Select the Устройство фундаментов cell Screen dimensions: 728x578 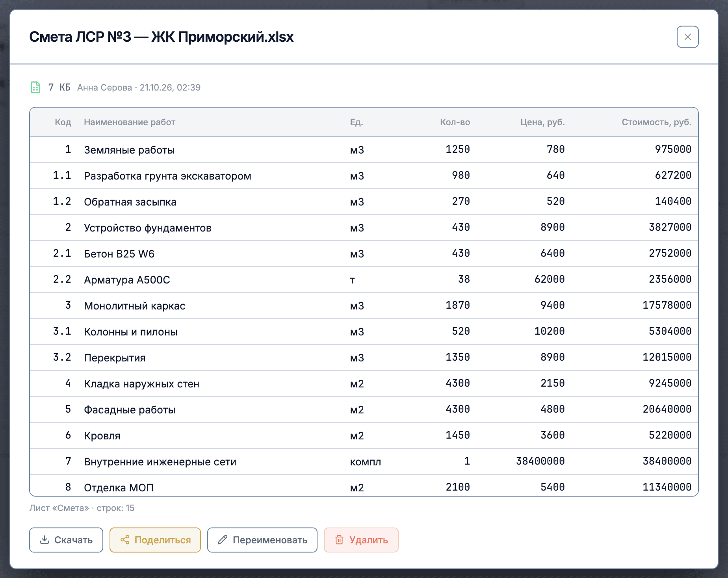coord(148,228)
